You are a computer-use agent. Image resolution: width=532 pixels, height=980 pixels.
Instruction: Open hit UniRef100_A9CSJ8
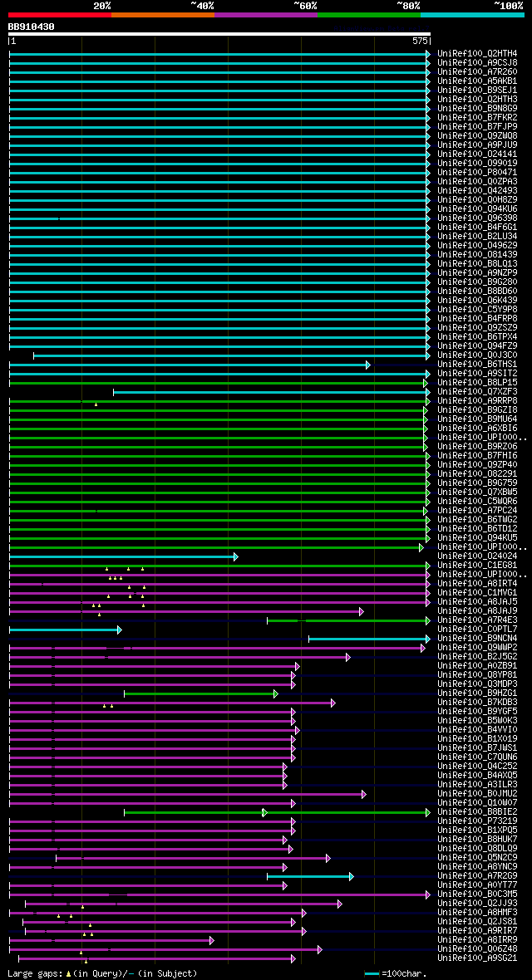477,62
